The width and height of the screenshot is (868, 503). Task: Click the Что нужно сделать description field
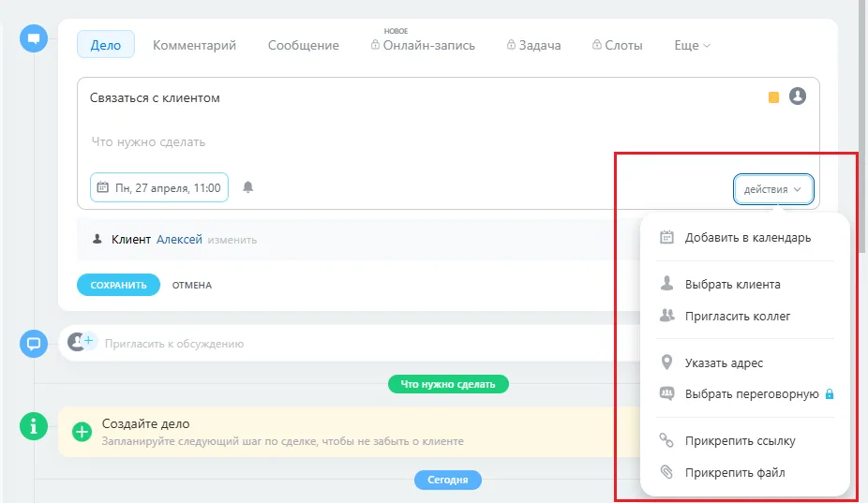pyautogui.click(x=148, y=141)
